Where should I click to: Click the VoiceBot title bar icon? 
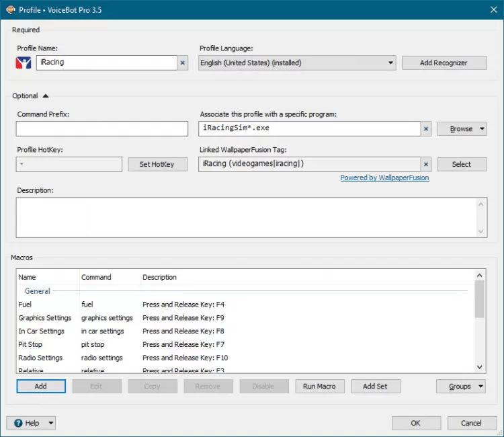10,9
